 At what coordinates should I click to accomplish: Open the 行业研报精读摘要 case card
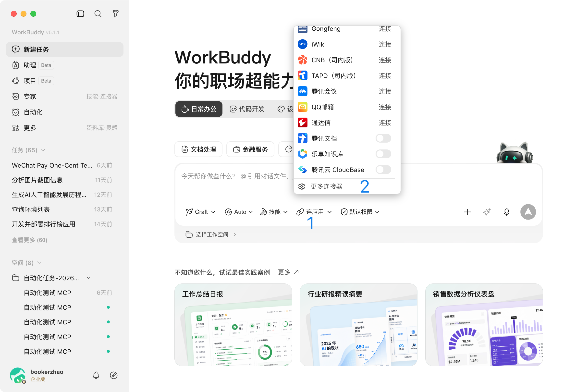358,325
